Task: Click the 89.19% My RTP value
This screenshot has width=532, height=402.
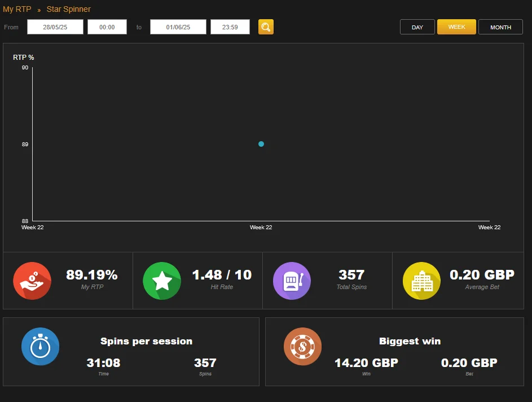Action: [92, 274]
